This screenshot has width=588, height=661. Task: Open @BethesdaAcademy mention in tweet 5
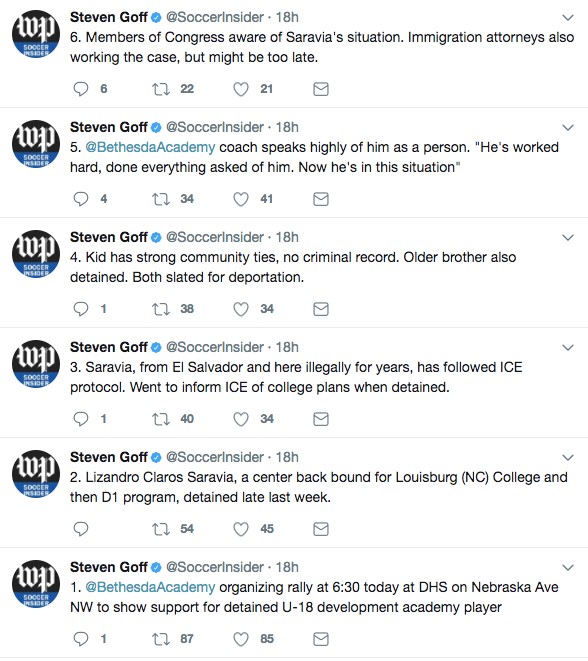(x=150, y=148)
